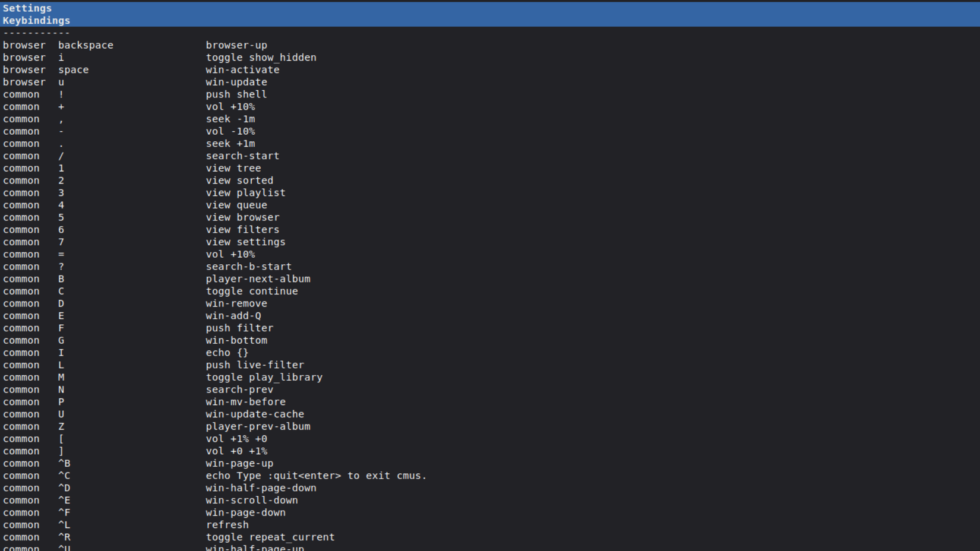
Task: Select the 'view filters' keybinding row
Action: (x=490, y=230)
